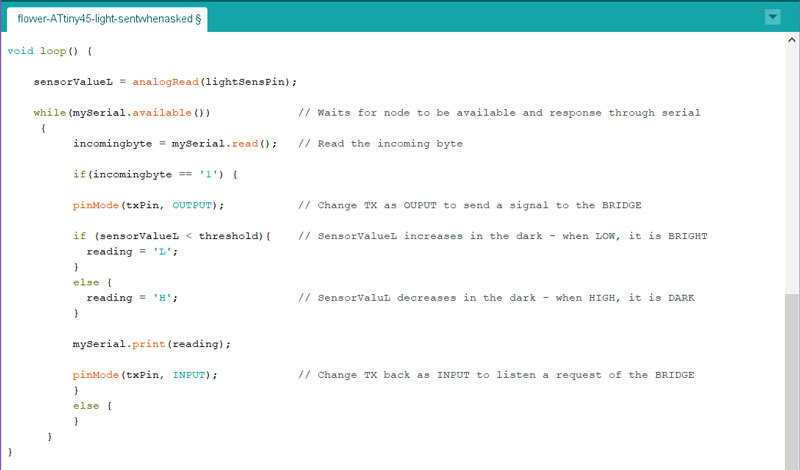Click the 'while(mySerial.available())' statement

click(x=121, y=113)
